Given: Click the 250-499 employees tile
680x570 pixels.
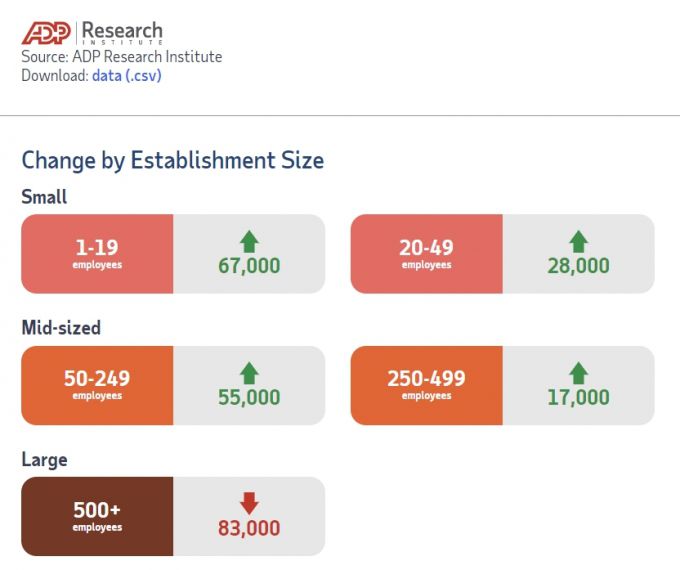Looking at the screenshot, I should click(x=426, y=385).
